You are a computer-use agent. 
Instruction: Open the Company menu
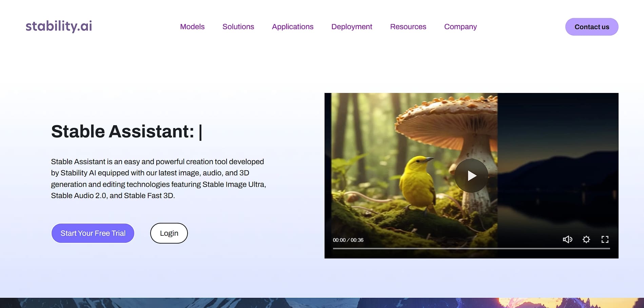[x=461, y=27]
